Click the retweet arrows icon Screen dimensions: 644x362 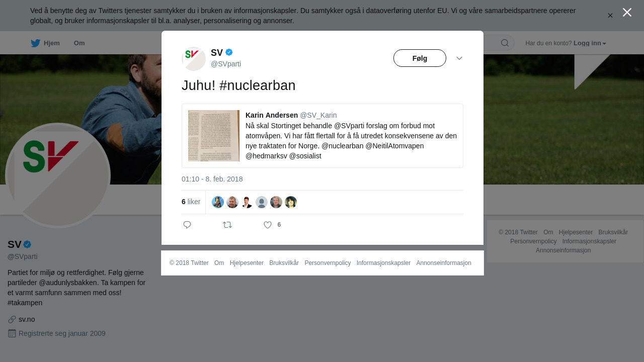point(227,225)
